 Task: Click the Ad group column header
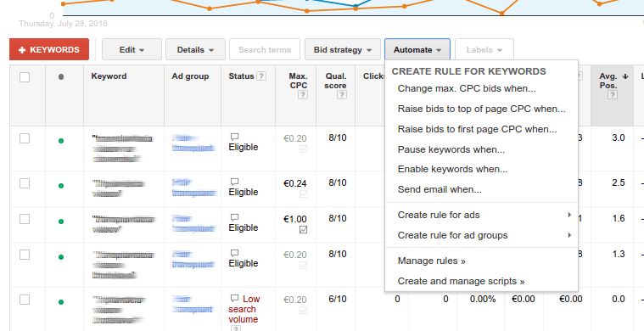coord(190,76)
